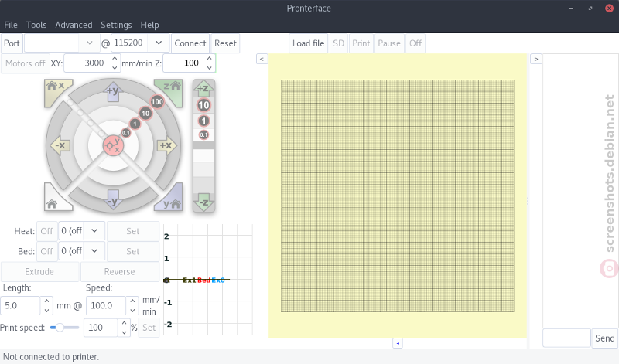The image size is (619, 364).
Task: Select the 0.1 mm XY jog step
Action: coord(126,133)
